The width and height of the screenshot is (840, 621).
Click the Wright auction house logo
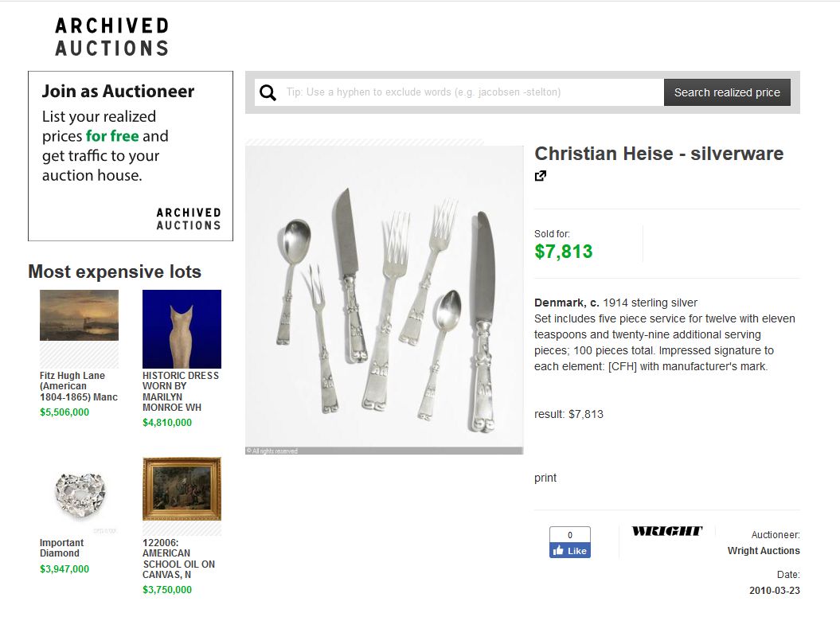point(667,531)
